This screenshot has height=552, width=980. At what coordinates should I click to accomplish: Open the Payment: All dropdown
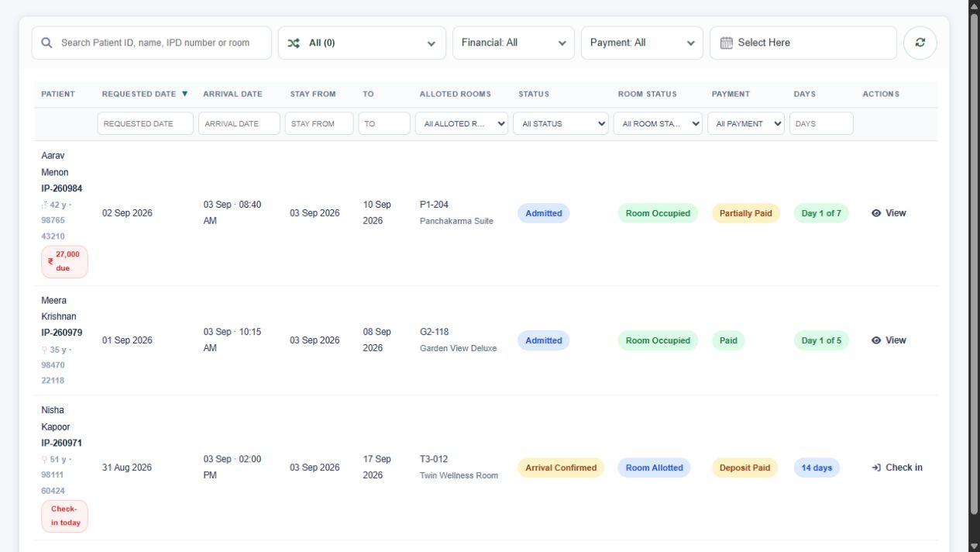pyautogui.click(x=642, y=43)
